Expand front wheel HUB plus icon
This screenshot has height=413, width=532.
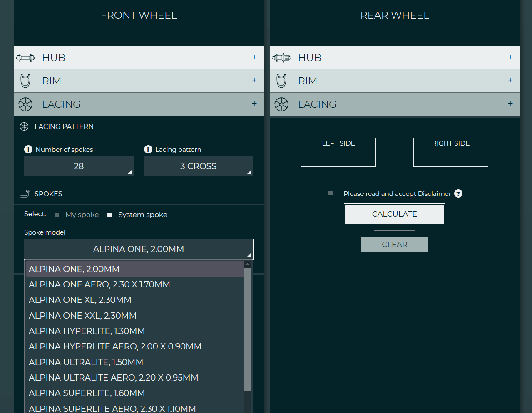tap(254, 57)
